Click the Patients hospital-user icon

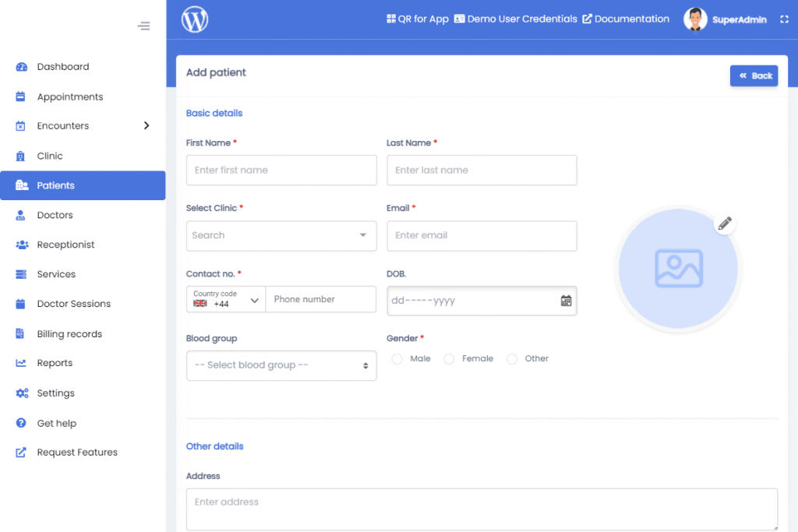pyautogui.click(x=22, y=185)
